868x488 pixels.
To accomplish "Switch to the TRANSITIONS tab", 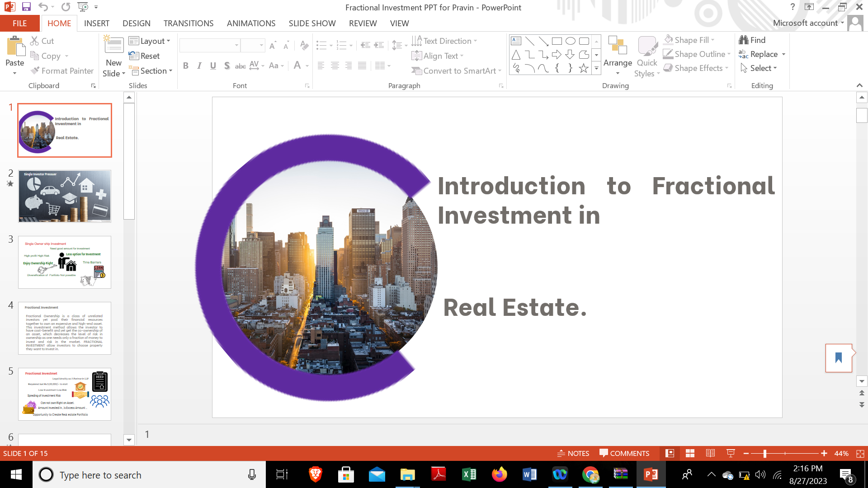I will point(189,23).
